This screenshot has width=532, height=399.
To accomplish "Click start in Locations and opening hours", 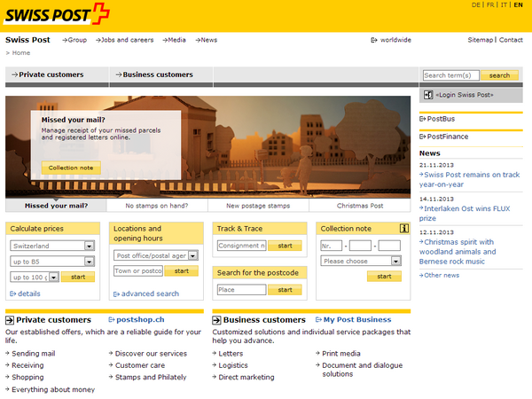I will point(182,270).
